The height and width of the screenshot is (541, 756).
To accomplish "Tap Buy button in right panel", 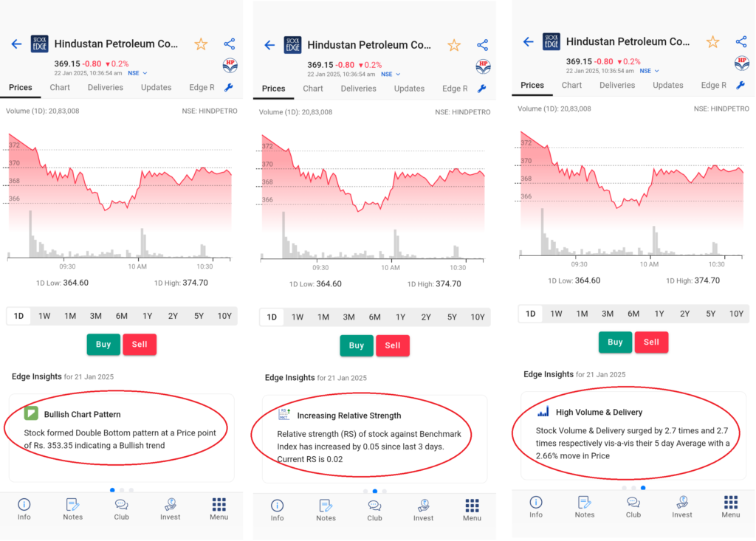I will (615, 342).
